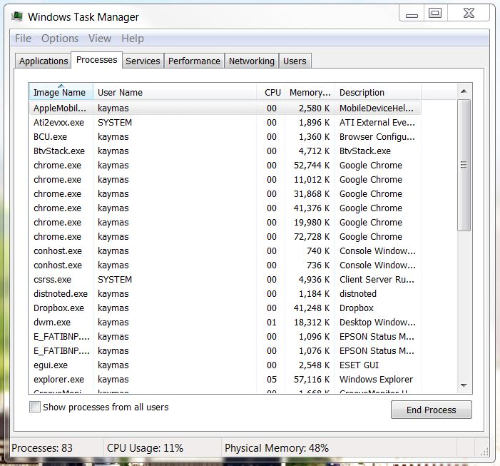Select the distnoted.exe image name
This screenshot has height=466, width=500.
[60, 294]
